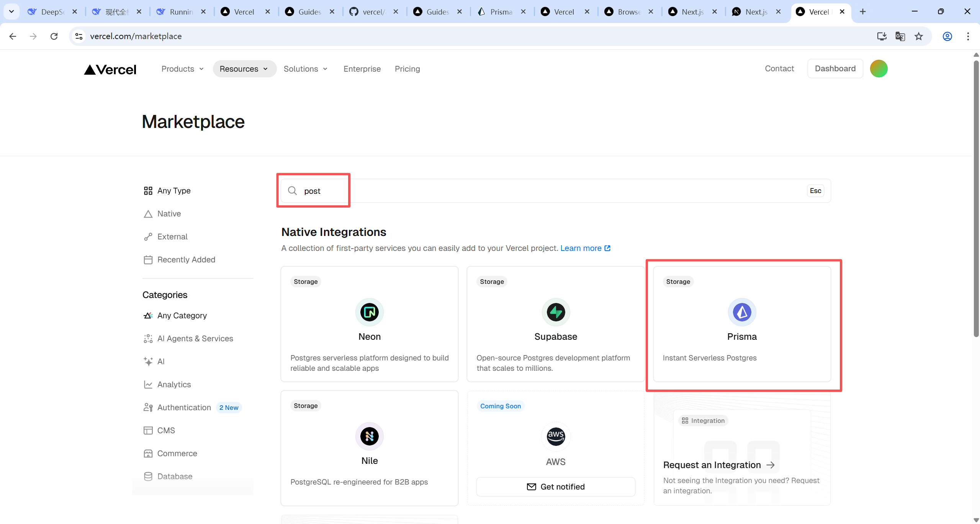Reload the current page
Image resolution: width=980 pixels, height=524 pixels.
[x=54, y=36]
